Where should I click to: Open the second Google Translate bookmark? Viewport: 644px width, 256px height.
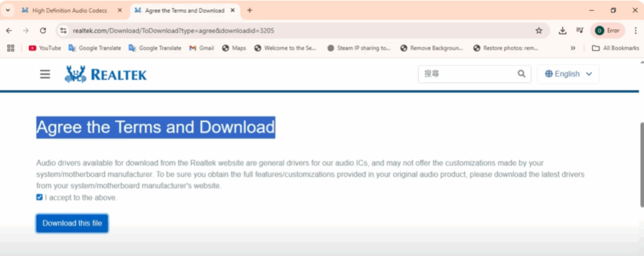click(155, 48)
